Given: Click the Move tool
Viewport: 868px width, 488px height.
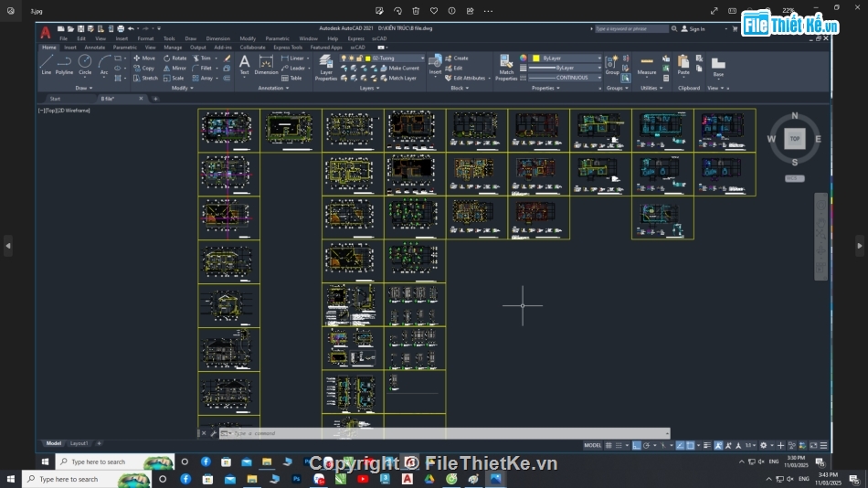Looking at the screenshot, I should coord(144,58).
